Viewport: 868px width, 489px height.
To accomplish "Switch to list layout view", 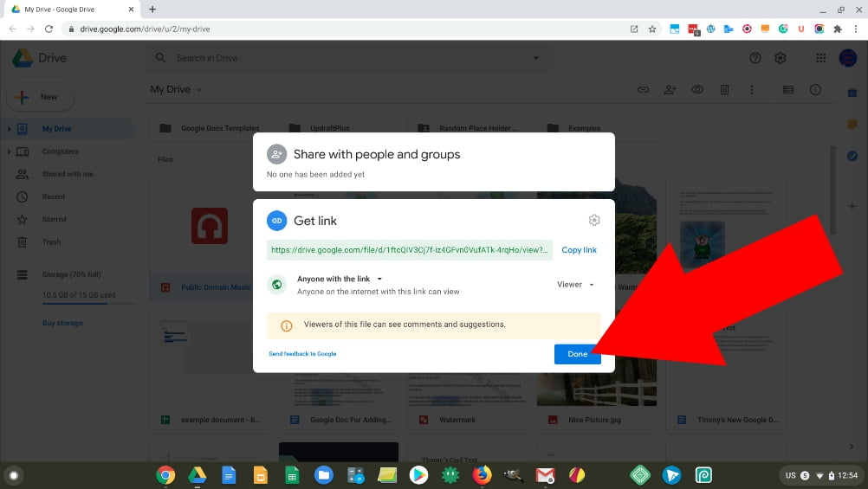I will (x=788, y=90).
